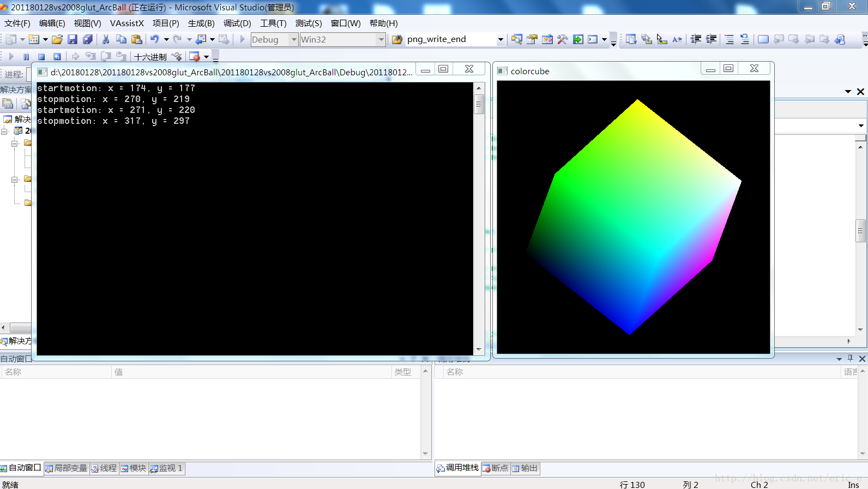Screen dimensions: 868x489
Task: Increase line indent toolbar icon
Action: [x=711, y=39]
